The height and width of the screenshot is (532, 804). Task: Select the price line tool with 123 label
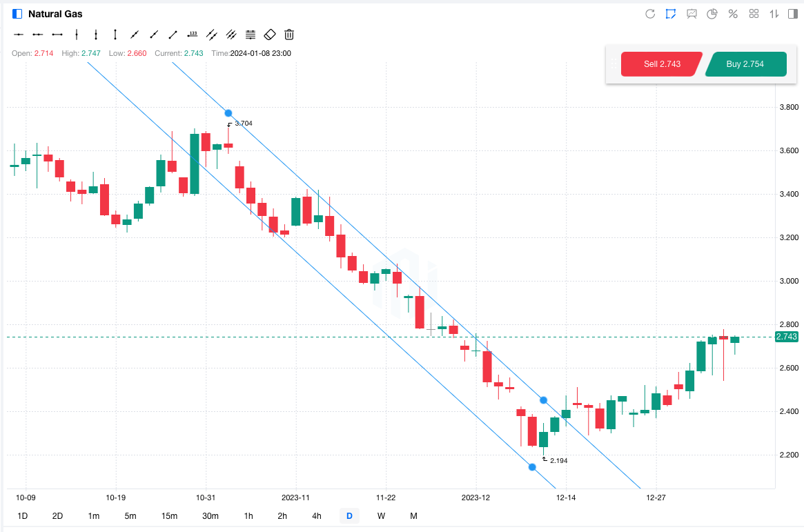point(193,34)
